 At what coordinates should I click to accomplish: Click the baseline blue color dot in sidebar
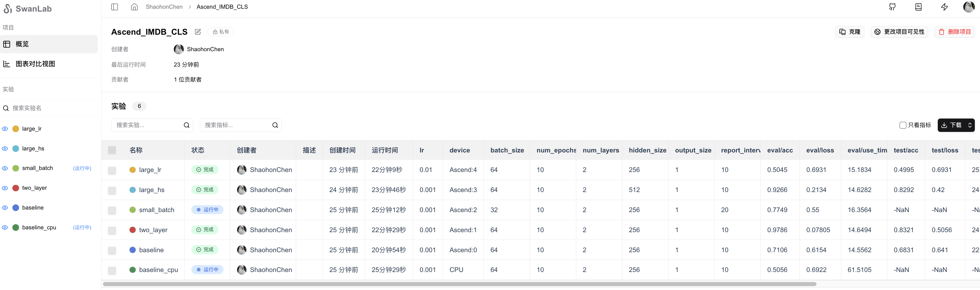point(16,208)
